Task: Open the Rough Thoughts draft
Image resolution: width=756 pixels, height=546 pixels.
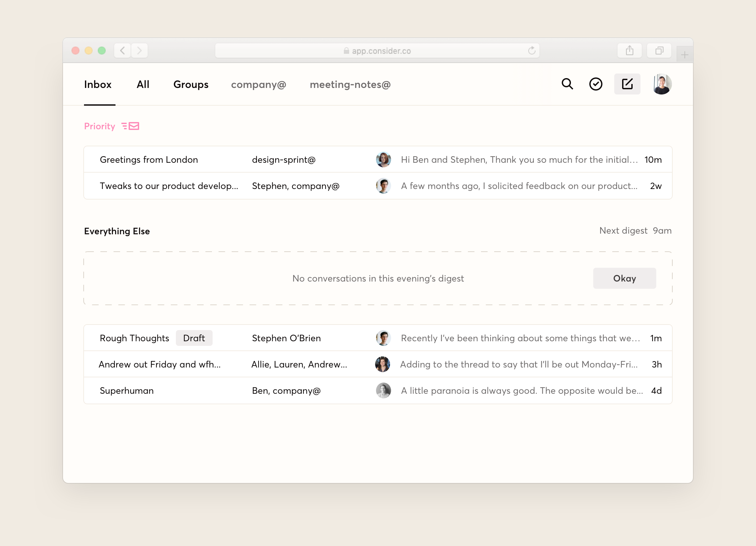Action: point(134,338)
